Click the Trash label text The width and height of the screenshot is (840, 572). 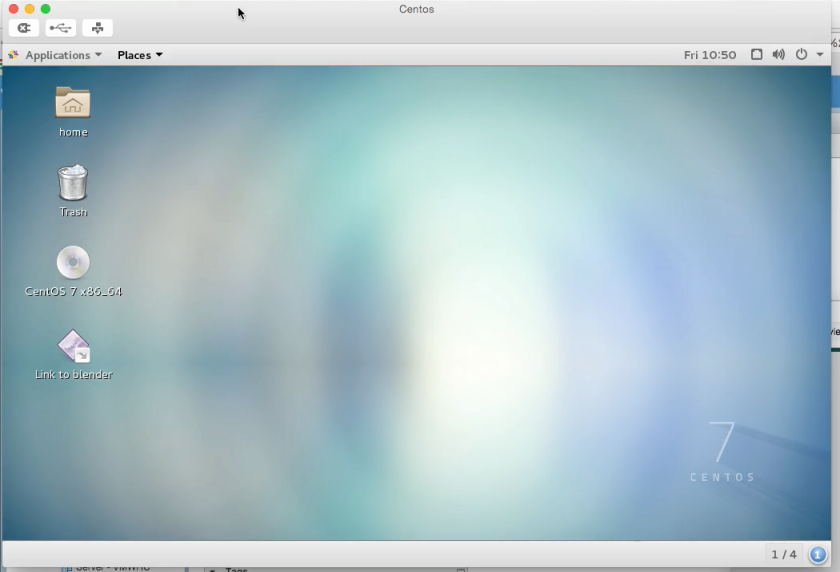(73, 212)
